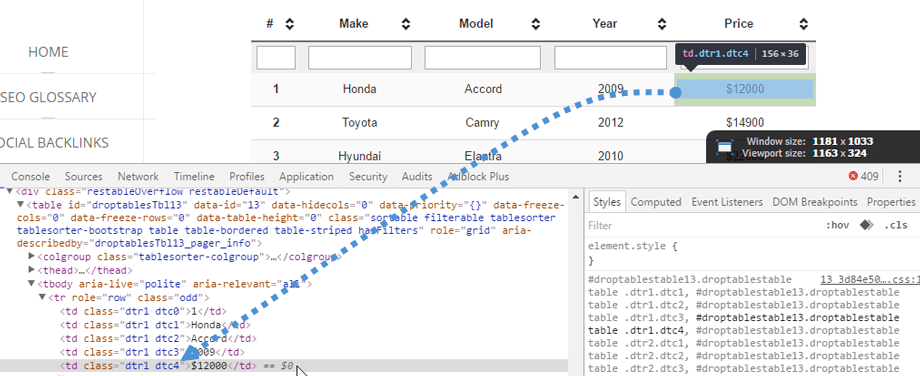Select the Styles sidebar tab

[x=607, y=202]
